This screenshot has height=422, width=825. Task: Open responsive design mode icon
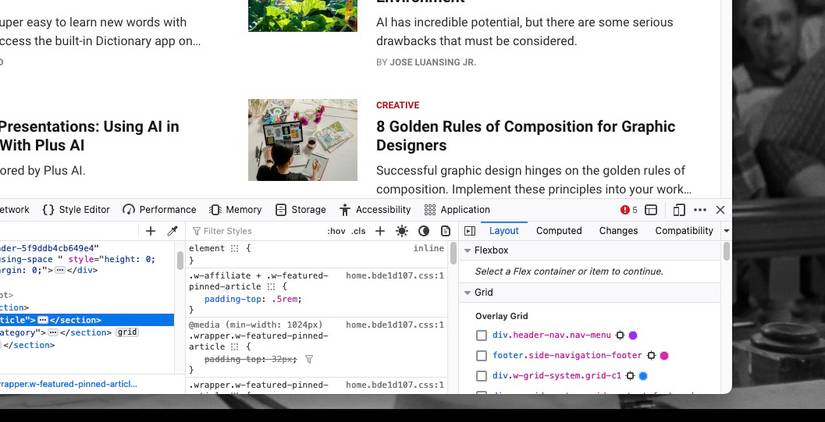[679, 210]
